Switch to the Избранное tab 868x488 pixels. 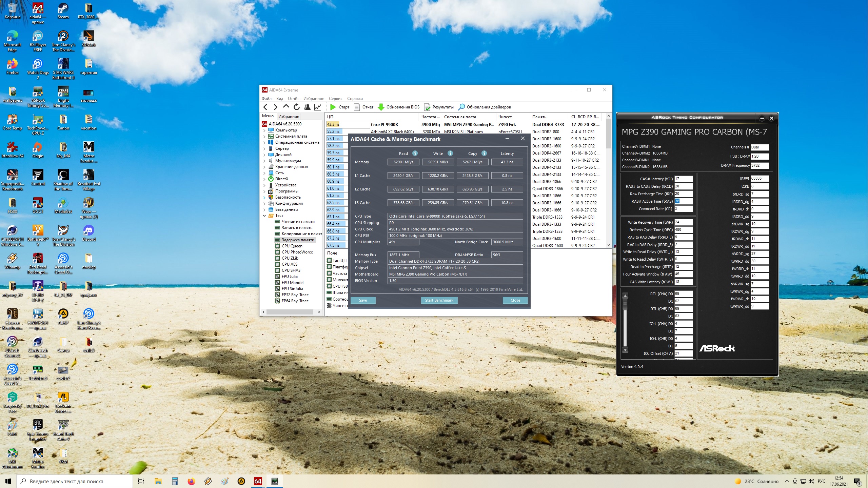tap(289, 116)
